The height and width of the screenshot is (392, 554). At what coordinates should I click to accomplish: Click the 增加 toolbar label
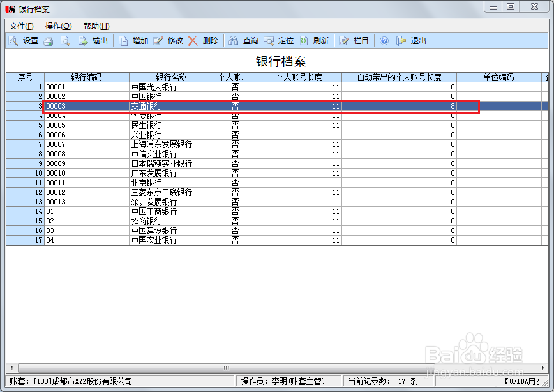coord(140,41)
